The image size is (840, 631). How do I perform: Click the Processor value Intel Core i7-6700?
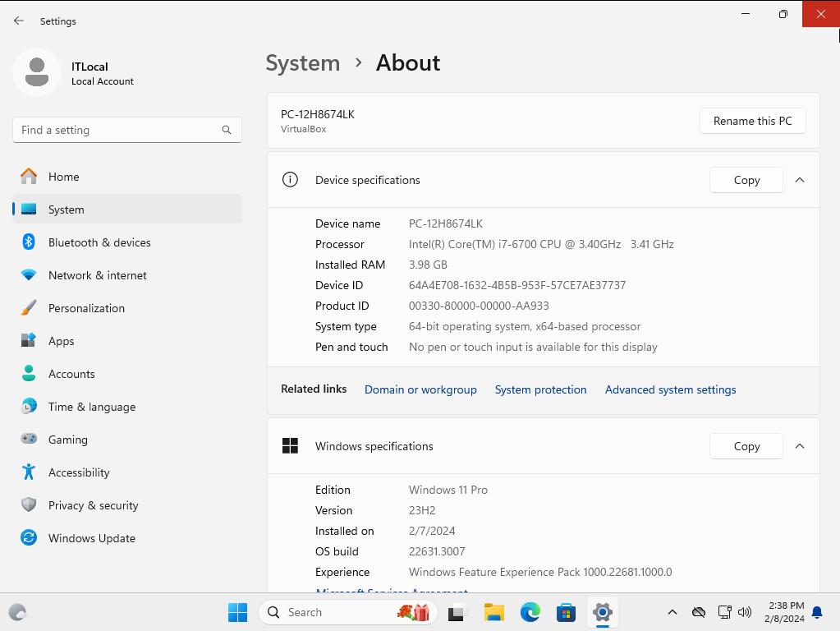(541, 244)
